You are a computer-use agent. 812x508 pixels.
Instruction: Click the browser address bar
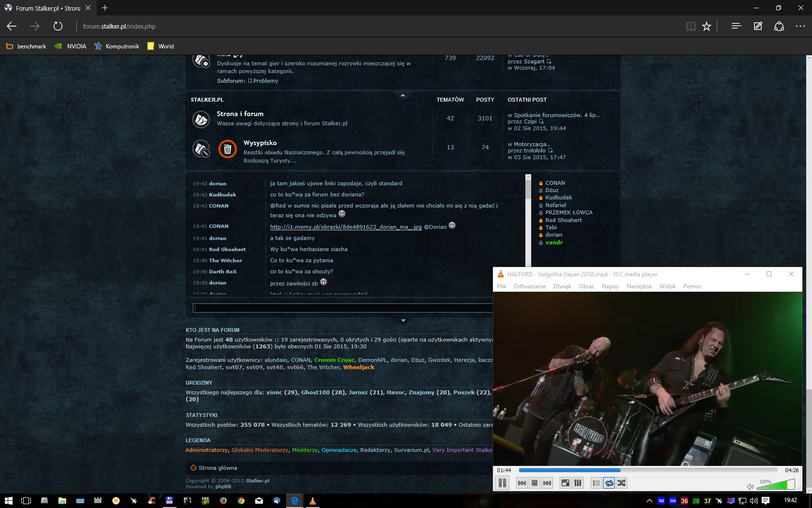click(377, 26)
